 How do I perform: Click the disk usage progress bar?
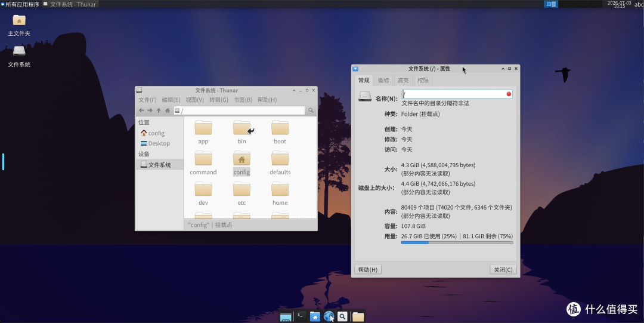tap(457, 243)
